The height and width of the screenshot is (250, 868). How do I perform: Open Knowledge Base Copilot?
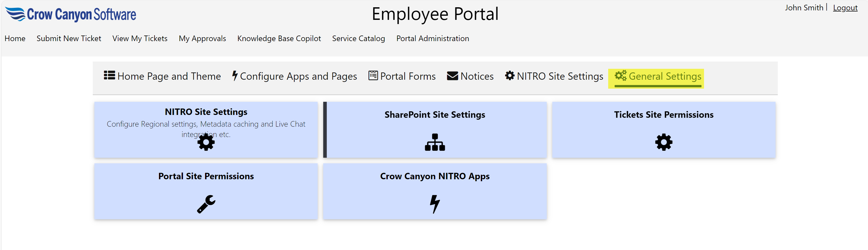coord(279,39)
